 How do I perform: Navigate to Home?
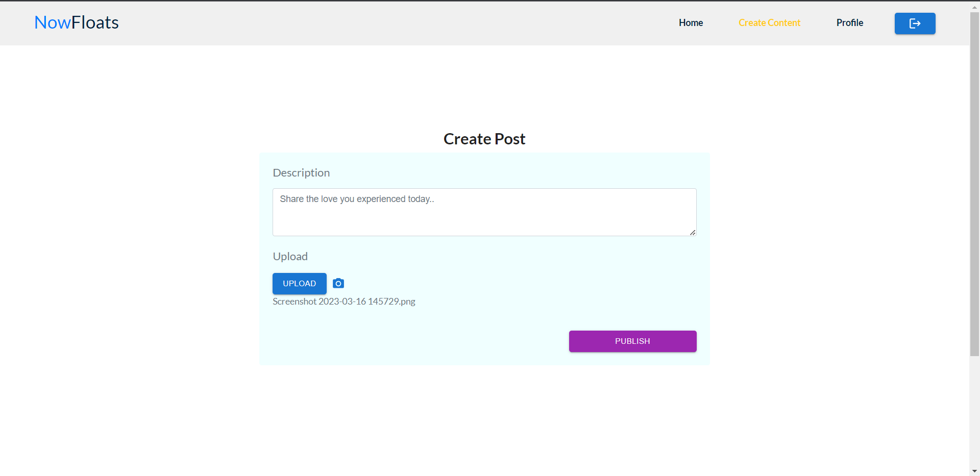691,22
